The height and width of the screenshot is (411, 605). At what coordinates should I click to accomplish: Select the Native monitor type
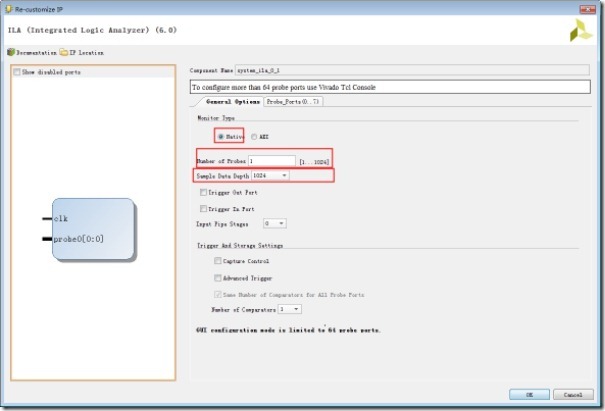click(221, 137)
